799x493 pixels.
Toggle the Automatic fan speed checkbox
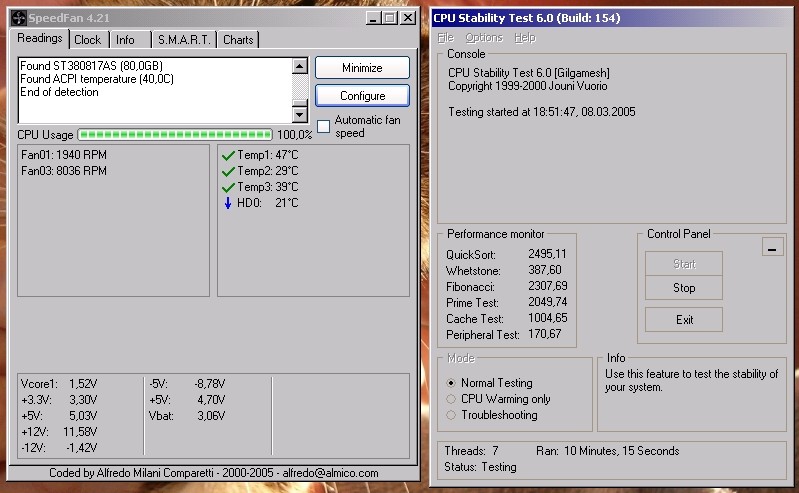[x=324, y=126]
